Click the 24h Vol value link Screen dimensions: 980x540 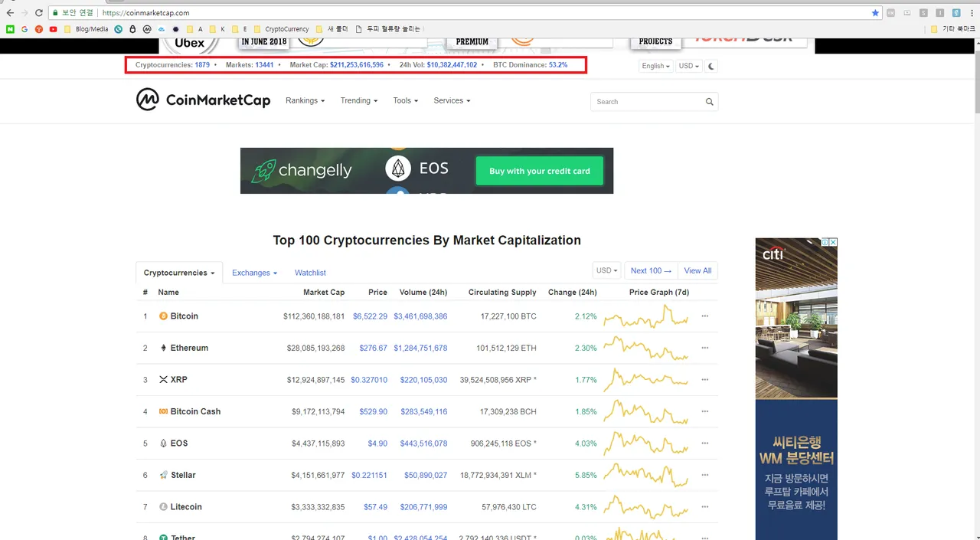pyautogui.click(x=452, y=65)
